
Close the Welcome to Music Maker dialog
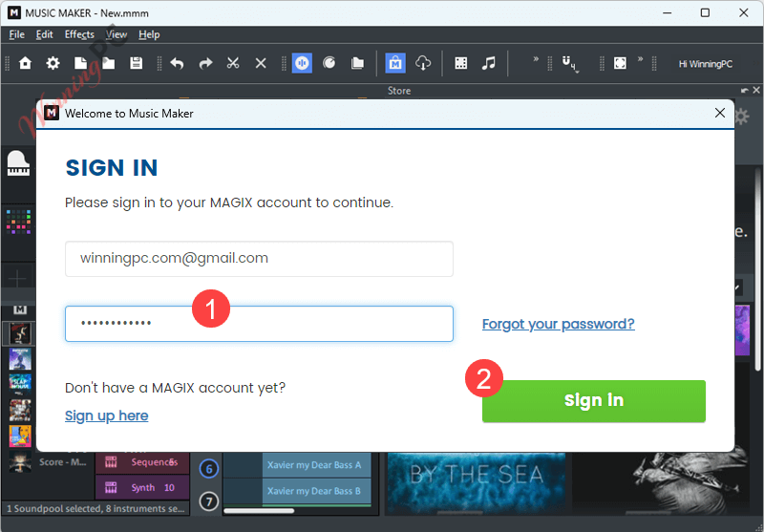point(720,113)
